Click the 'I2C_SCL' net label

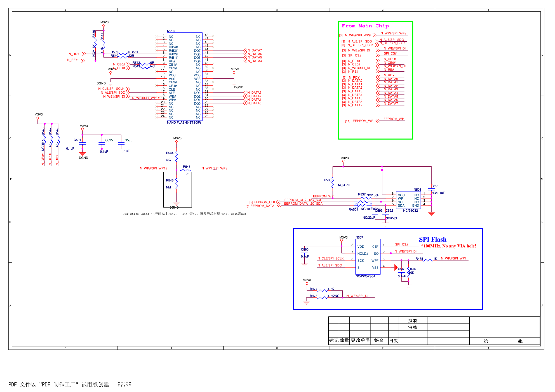pos(315,200)
